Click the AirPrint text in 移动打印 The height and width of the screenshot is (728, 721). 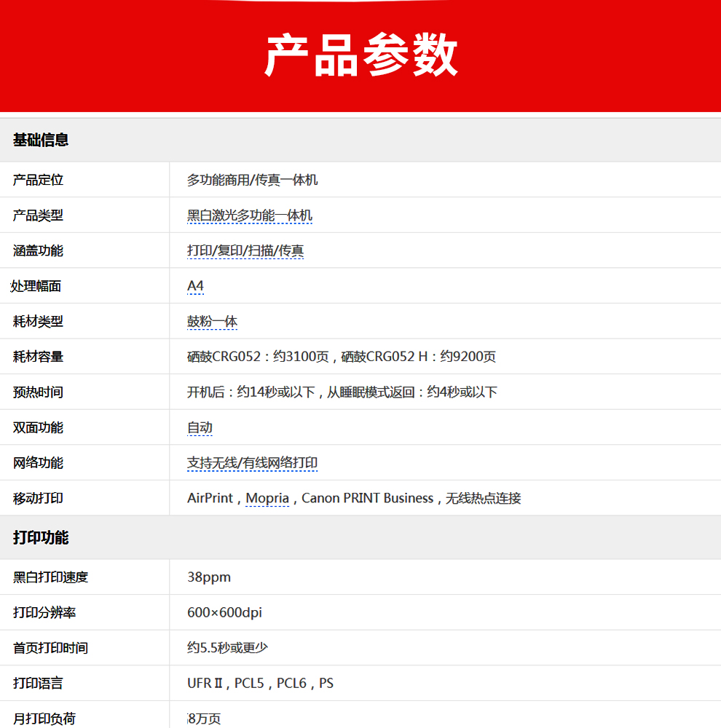pos(210,498)
